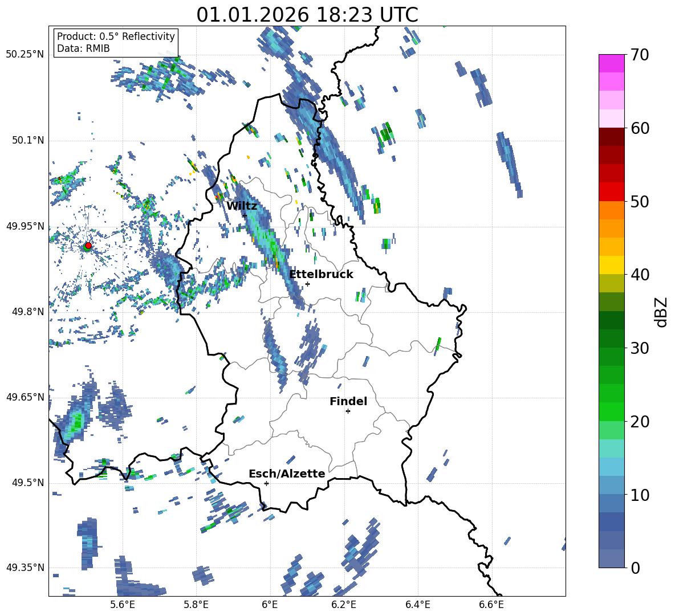675x616 pixels.
Task: Pick the bright red swatch just above 50 dBZ
Action: point(612,192)
